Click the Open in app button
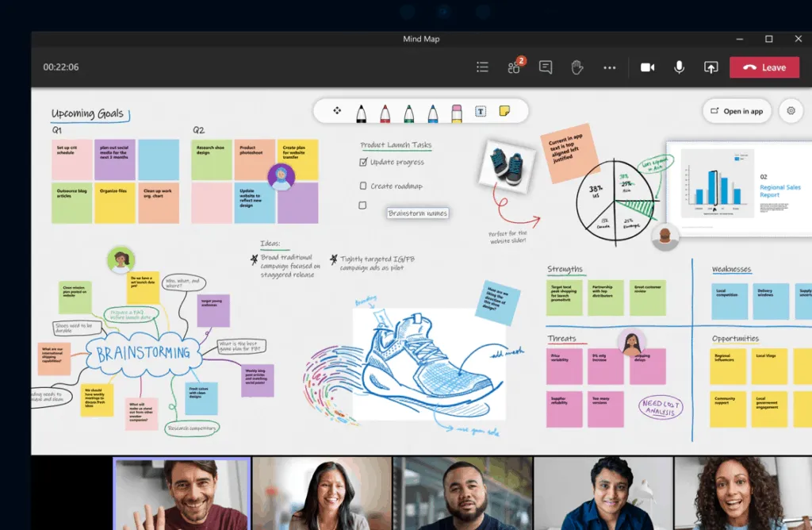This screenshot has height=530, width=812. [737, 111]
